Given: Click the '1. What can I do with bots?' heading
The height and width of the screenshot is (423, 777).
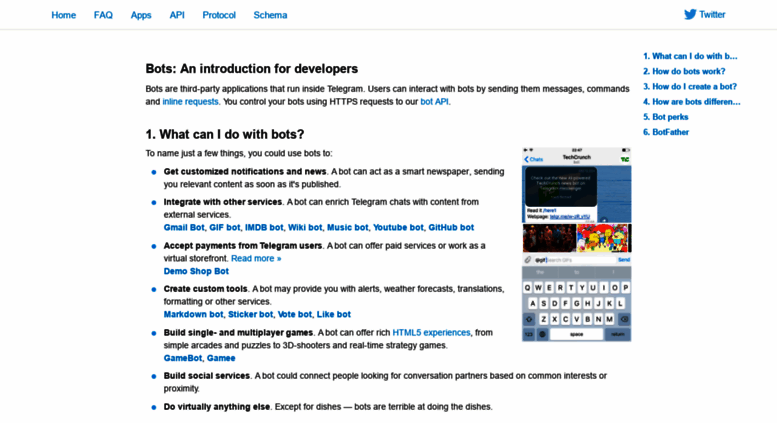Looking at the screenshot, I should [x=225, y=134].
